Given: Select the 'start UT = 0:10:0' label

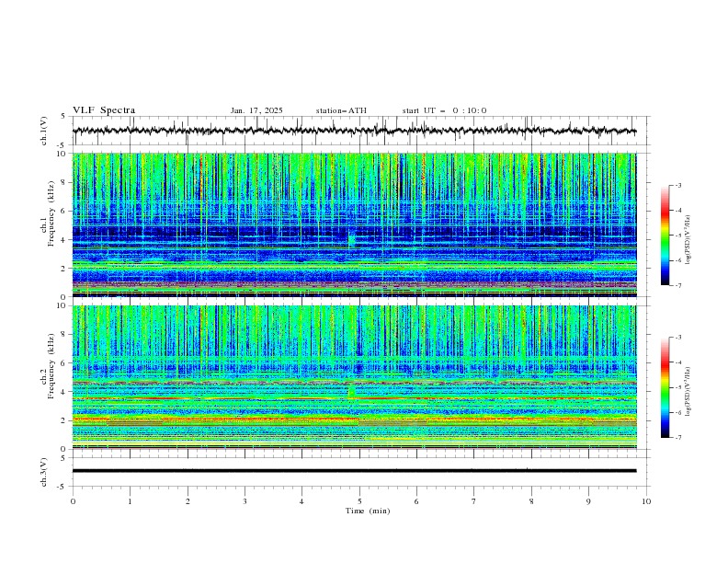Looking at the screenshot, I should 444,110.
